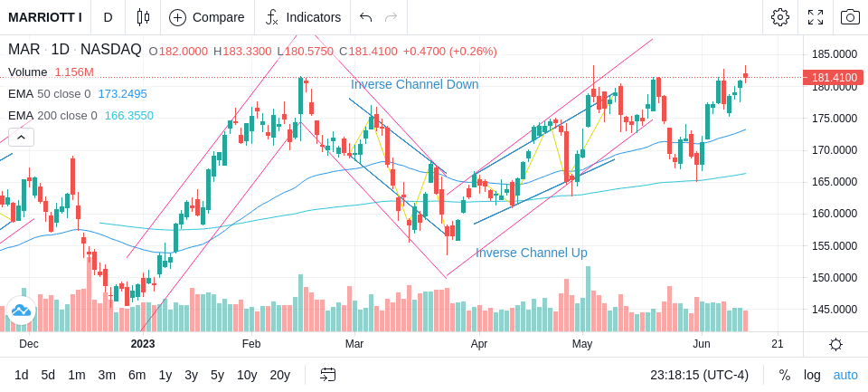This screenshot has width=868, height=392.
Task: Click the Jun label on time axis
Action: click(702, 344)
